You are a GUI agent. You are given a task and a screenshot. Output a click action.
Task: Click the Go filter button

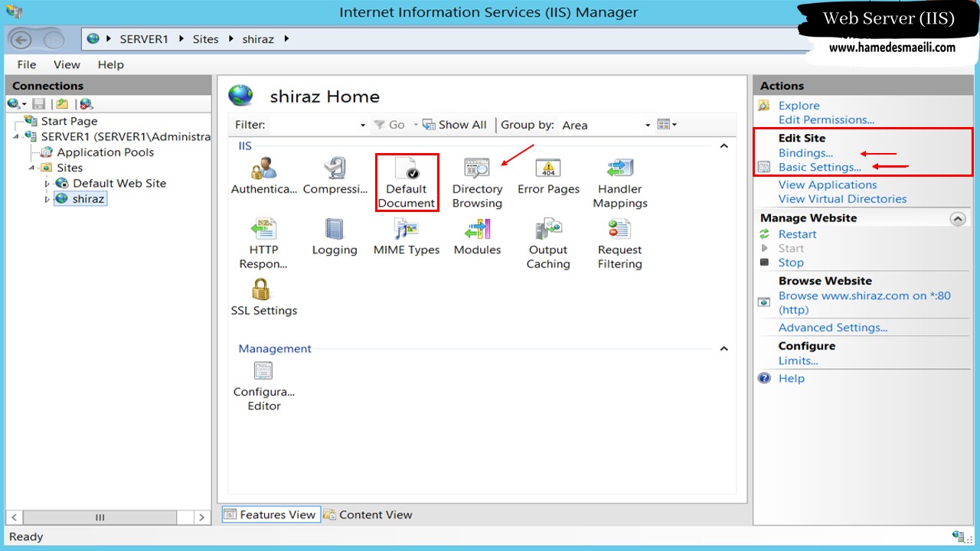click(x=390, y=125)
